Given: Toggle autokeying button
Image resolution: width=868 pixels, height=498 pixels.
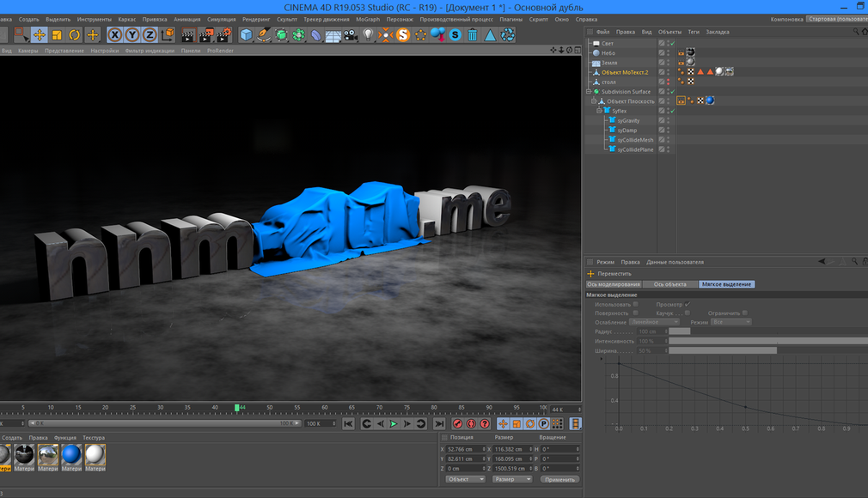Looking at the screenshot, I should [x=471, y=424].
